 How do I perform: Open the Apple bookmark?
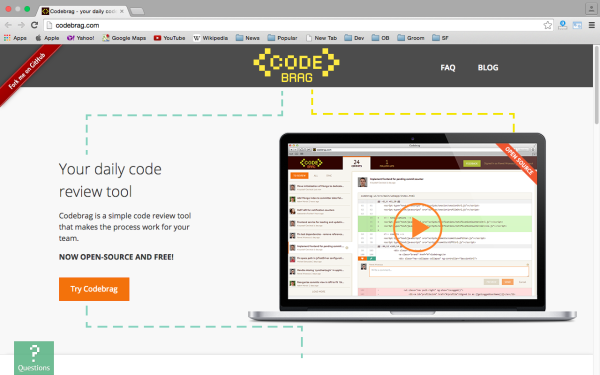[47, 38]
